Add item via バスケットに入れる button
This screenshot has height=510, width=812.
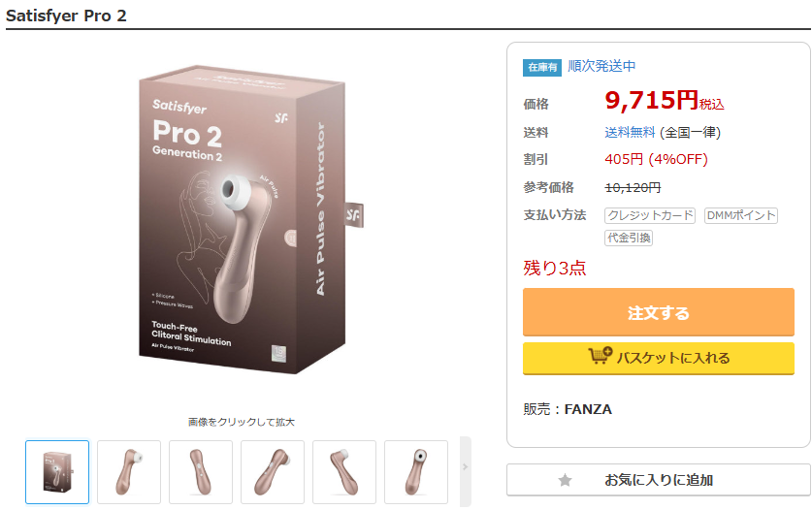point(658,359)
